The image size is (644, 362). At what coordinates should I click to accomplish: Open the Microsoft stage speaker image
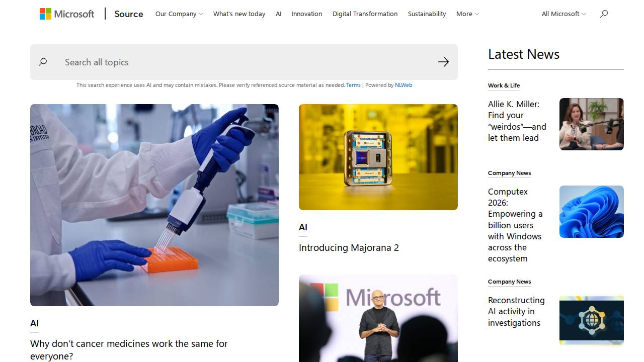(378, 318)
